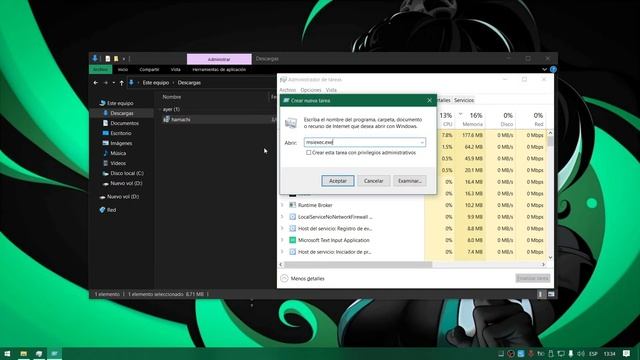
Task: Click the Examinar... button
Action: 410,181
